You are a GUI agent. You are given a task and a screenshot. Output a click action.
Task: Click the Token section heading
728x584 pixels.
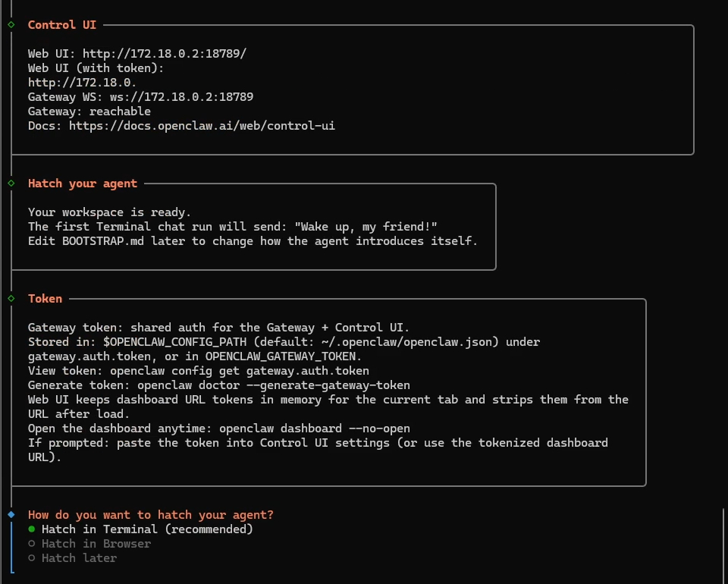point(45,299)
